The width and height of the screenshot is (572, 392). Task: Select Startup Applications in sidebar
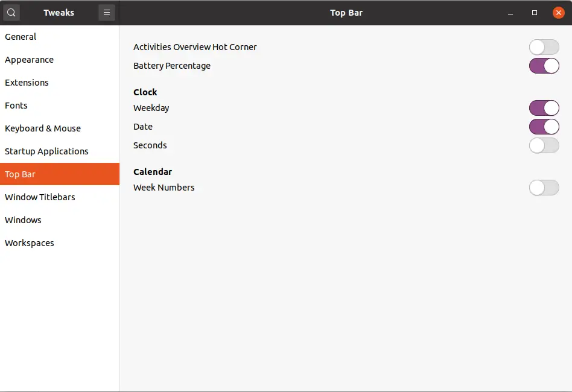coord(60,151)
